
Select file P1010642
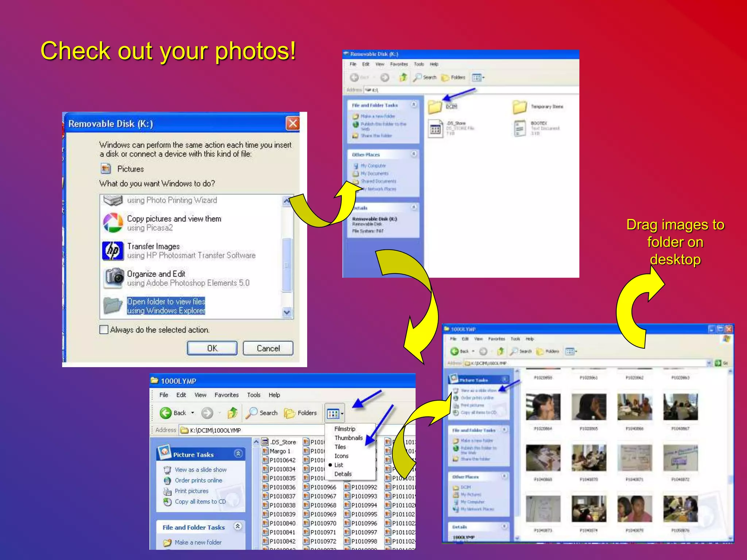(x=279, y=460)
